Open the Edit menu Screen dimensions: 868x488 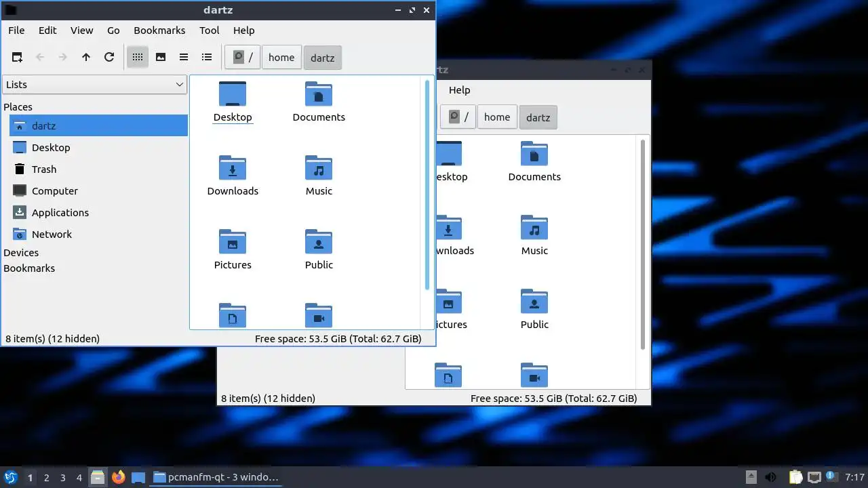point(47,30)
